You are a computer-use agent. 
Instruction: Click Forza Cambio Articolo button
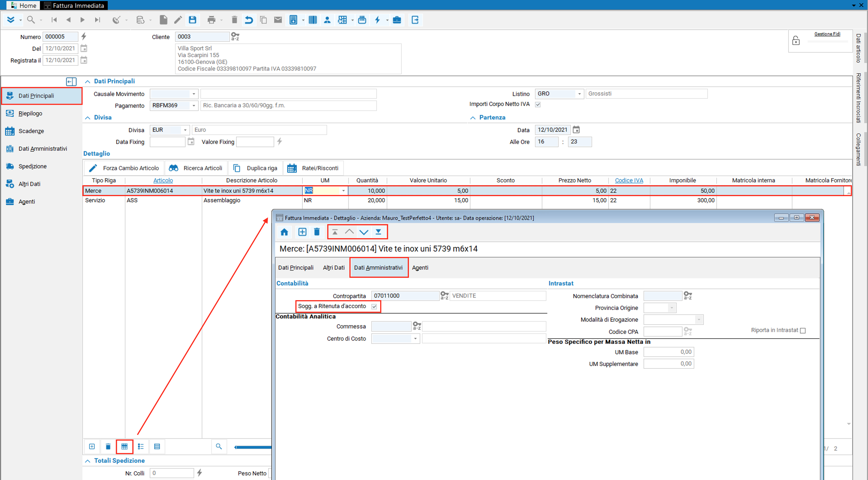pos(124,168)
